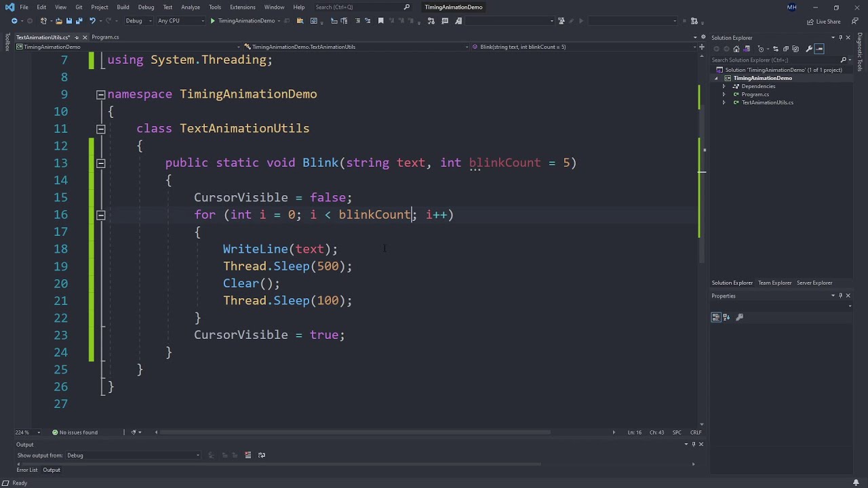Click Sync with Active Document arrows icon

point(776,49)
